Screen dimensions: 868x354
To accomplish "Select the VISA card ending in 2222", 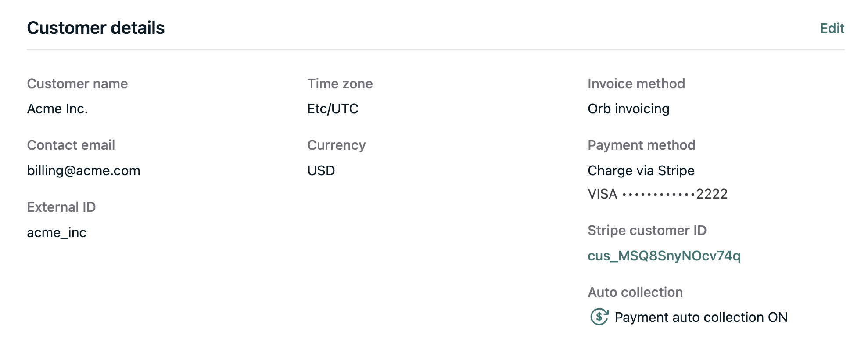I will (x=657, y=194).
